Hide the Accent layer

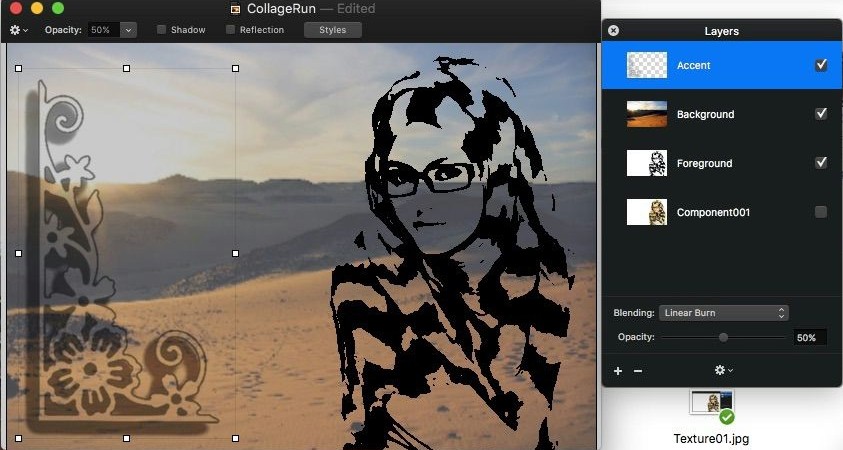tap(821, 65)
